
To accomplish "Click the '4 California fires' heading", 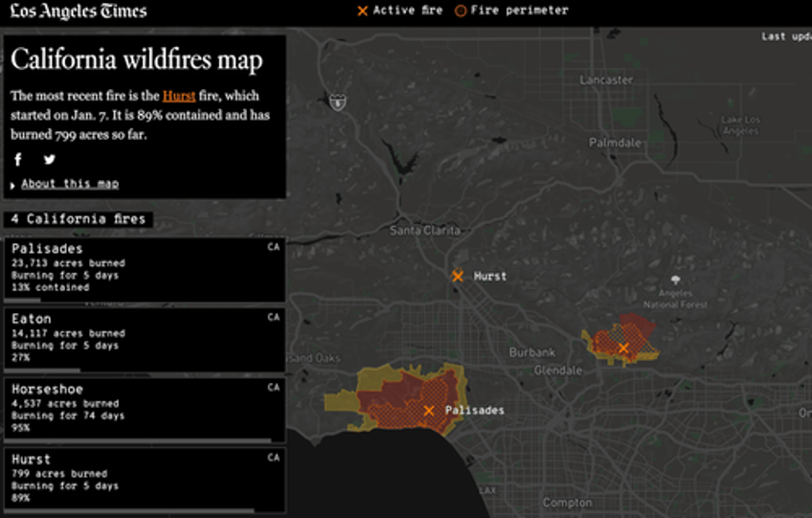I will 79,219.
